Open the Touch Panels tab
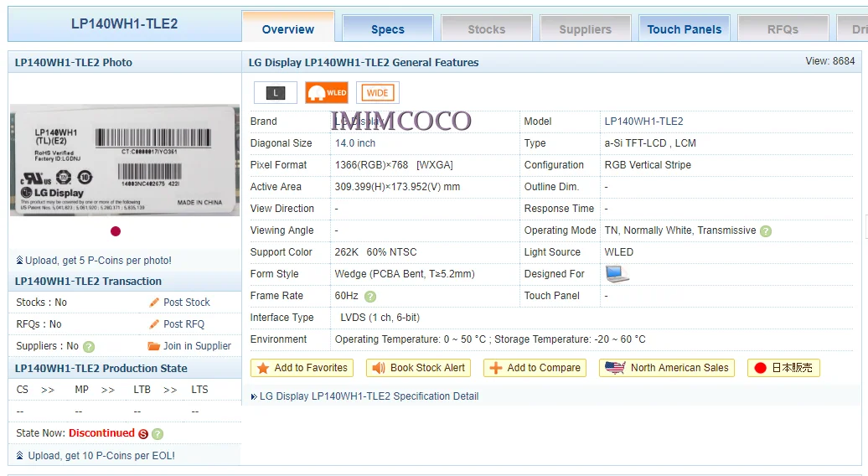This screenshot has height=476, width=868. (685, 28)
